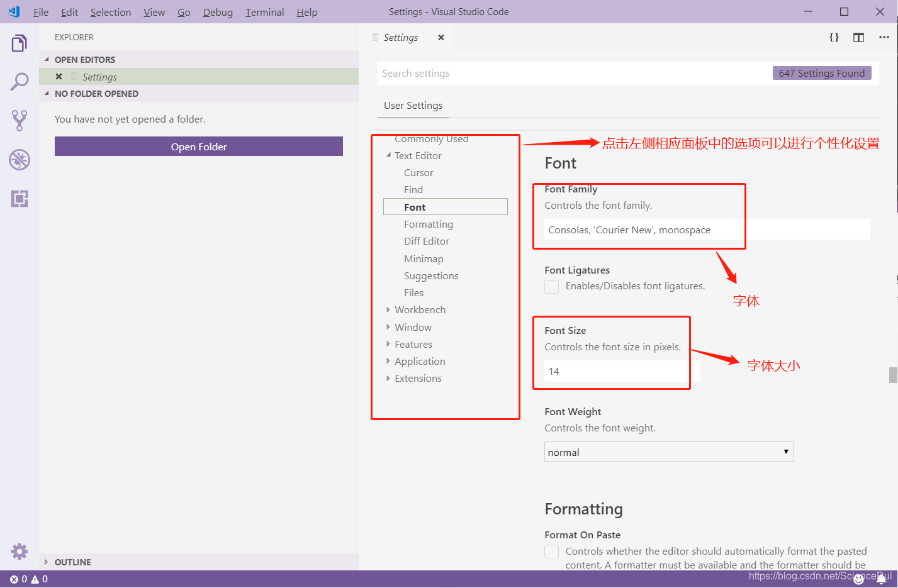Select Minimap in settings tree
The image size is (898, 588).
point(424,258)
